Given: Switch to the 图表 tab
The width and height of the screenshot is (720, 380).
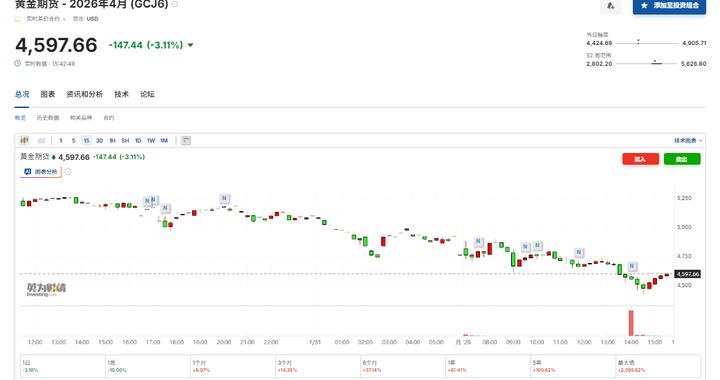Looking at the screenshot, I should 47,94.
